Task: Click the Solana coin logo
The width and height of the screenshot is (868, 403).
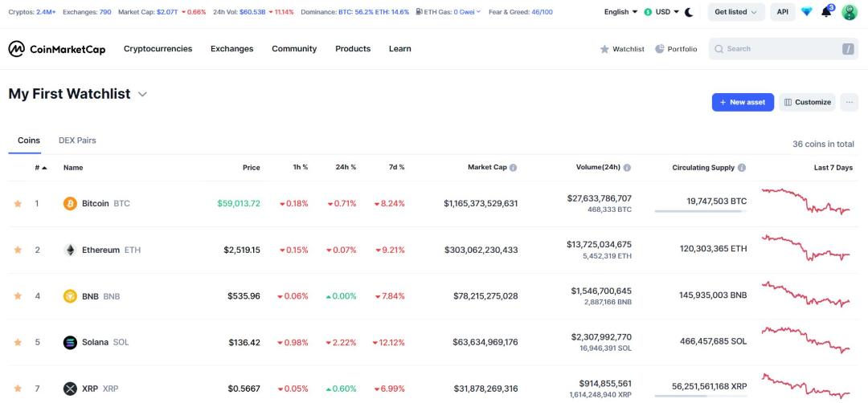Action: pos(70,342)
